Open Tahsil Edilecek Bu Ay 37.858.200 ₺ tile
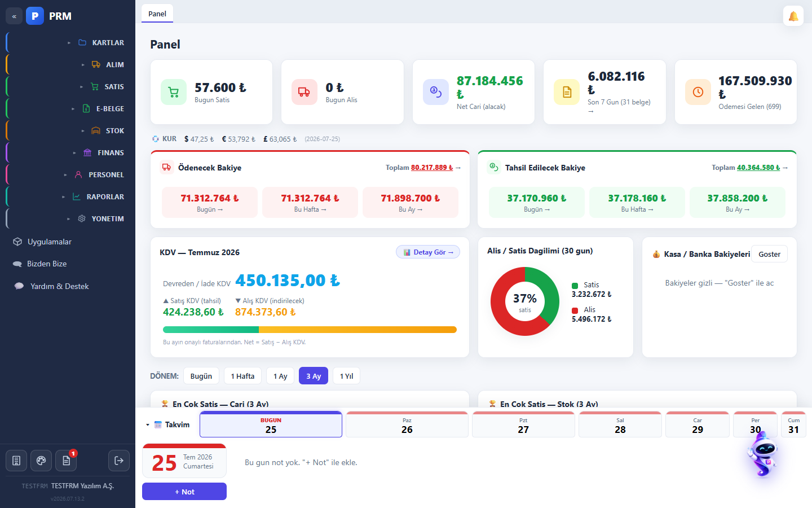Screen dimensions: 812x508 click(x=738, y=202)
